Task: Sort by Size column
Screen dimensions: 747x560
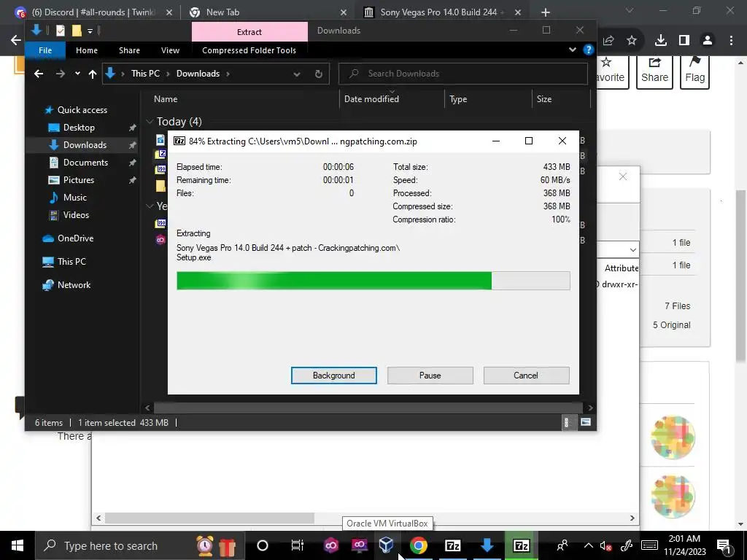Action: click(544, 99)
